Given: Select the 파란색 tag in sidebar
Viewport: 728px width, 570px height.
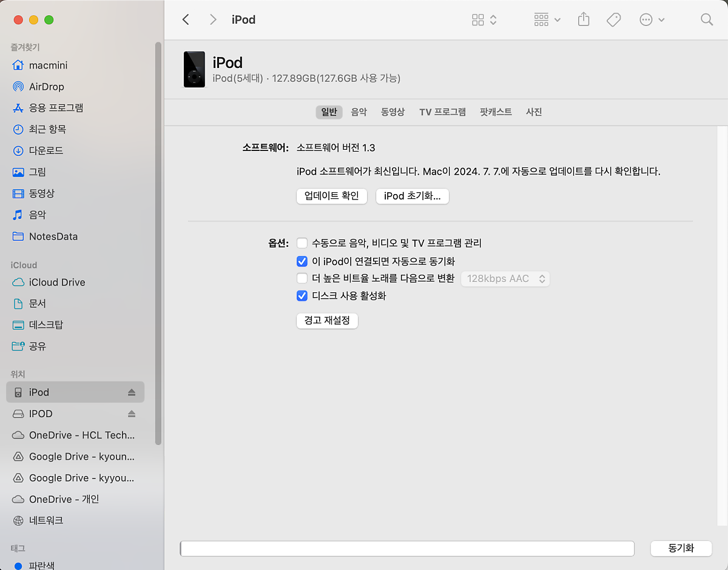Looking at the screenshot, I should [75, 565].
